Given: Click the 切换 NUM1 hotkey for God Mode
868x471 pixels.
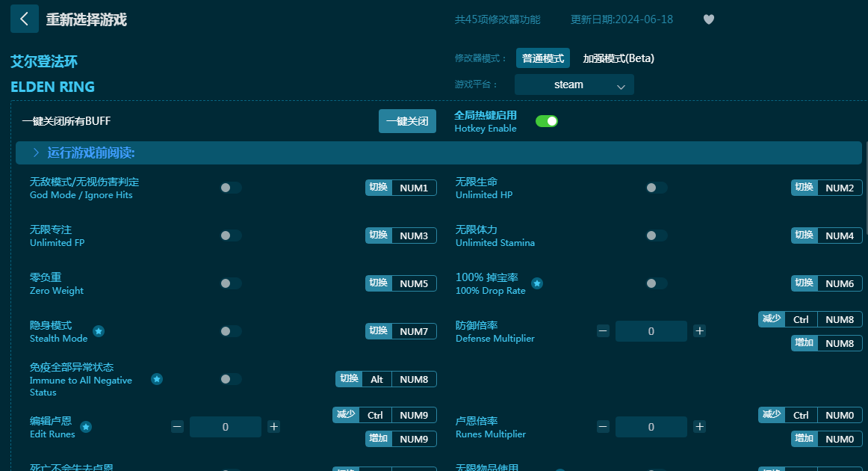Looking at the screenshot, I should (401, 188).
